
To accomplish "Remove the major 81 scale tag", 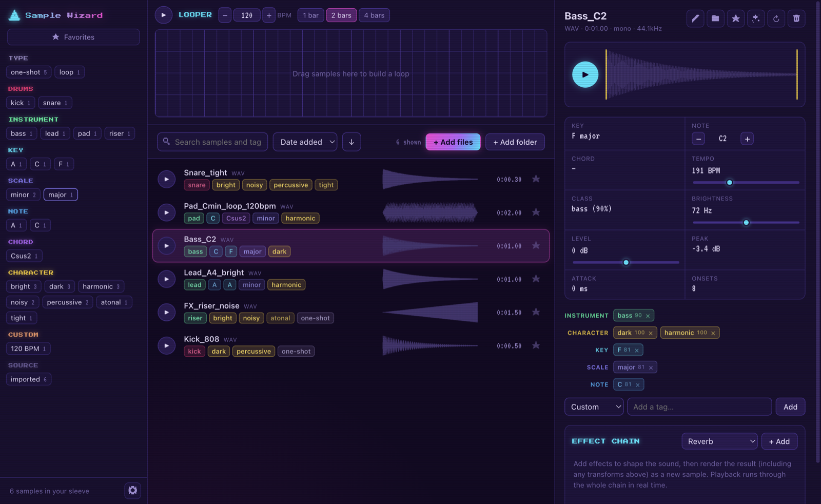I will (x=651, y=367).
